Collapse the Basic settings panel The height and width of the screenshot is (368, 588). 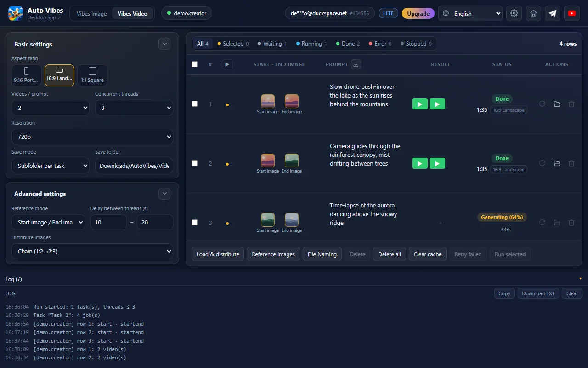[164, 44]
